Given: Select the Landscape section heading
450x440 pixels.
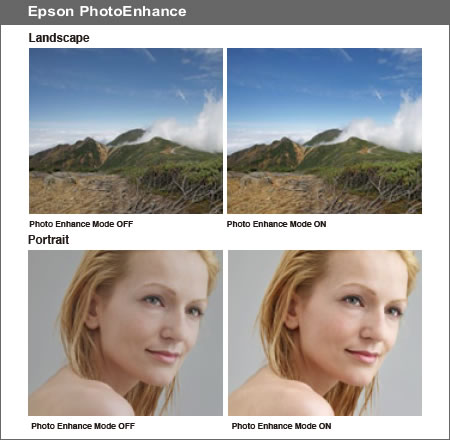Looking at the screenshot, I should (59, 38).
